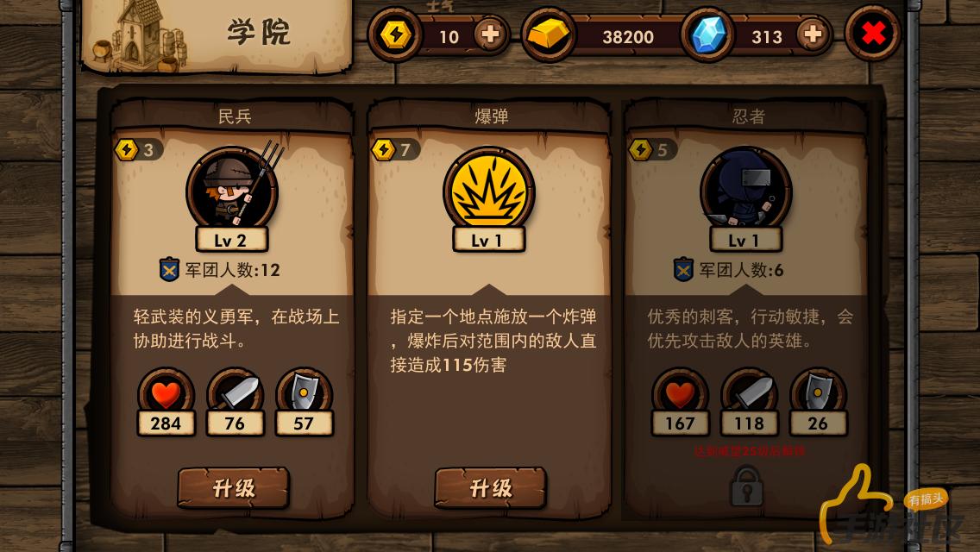
Task: Click militia sword attack stat 76
Action: (235, 402)
